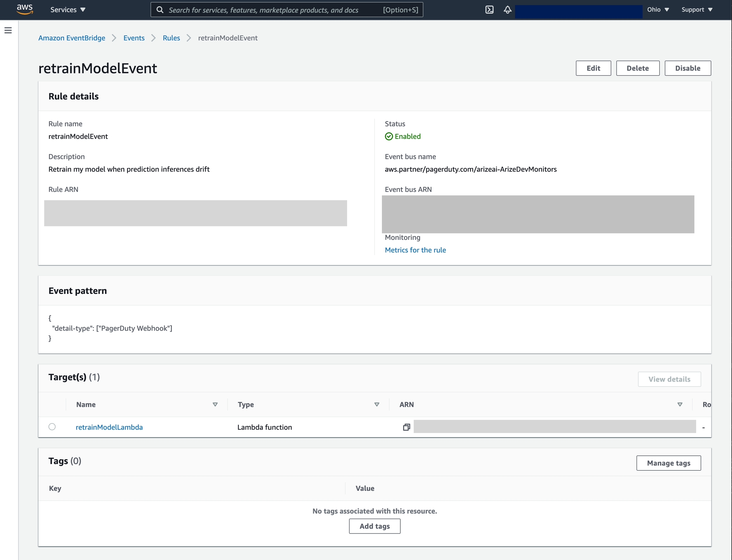Open the Ohio region dropdown
Image resolution: width=732 pixels, height=560 pixels.
pyautogui.click(x=658, y=10)
